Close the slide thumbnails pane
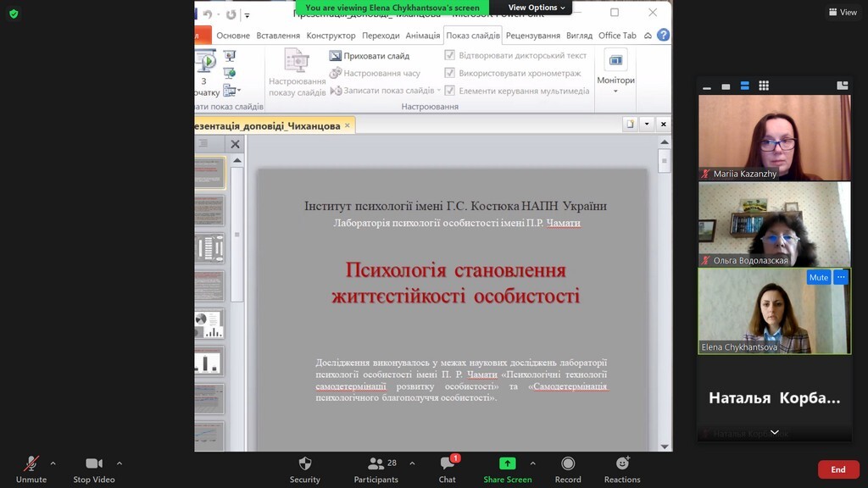Viewport: 868px width, 488px height. point(236,144)
